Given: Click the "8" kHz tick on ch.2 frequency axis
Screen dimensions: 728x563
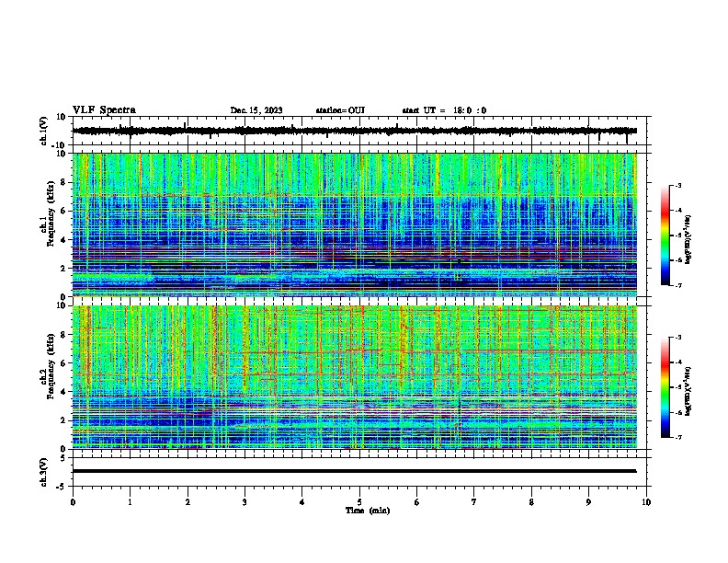Looking at the screenshot, I should [63, 335].
